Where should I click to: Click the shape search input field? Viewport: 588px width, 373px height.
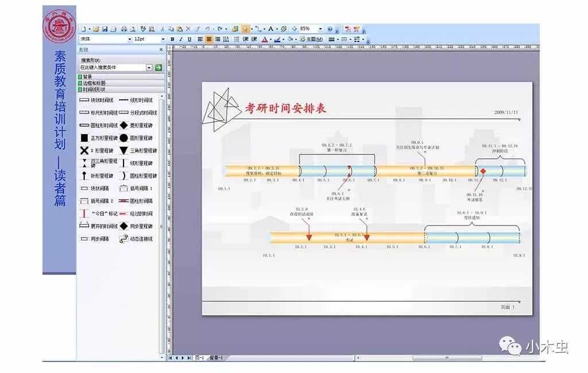[x=113, y=67]
